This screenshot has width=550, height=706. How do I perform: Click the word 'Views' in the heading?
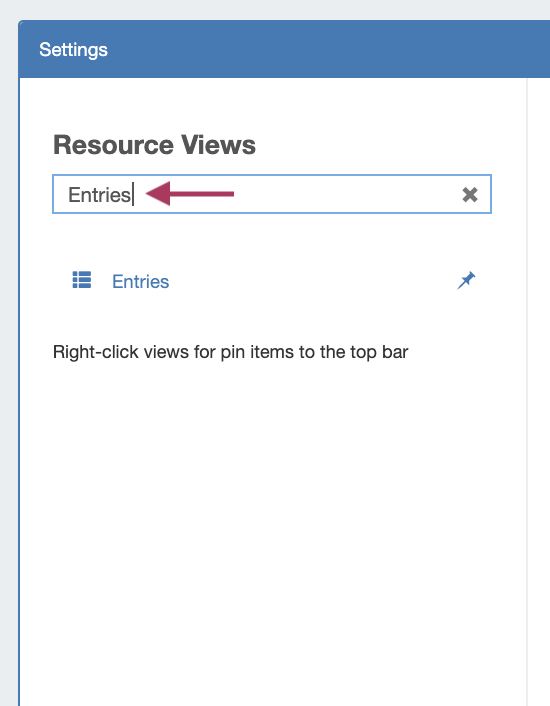pos(218,145)
